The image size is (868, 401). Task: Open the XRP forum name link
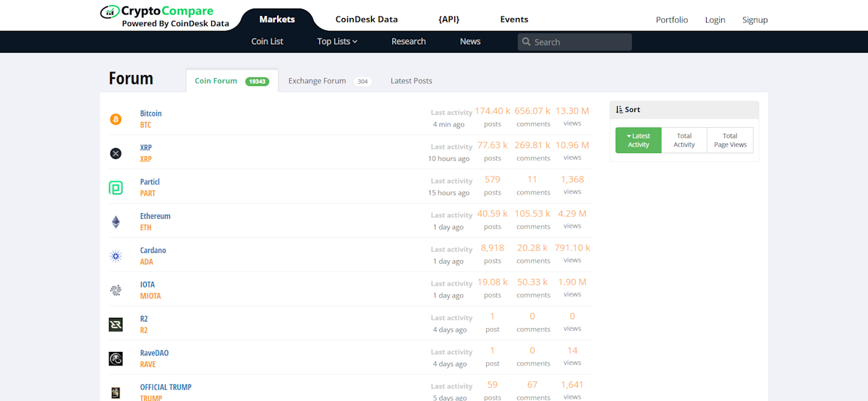point(146,147)
